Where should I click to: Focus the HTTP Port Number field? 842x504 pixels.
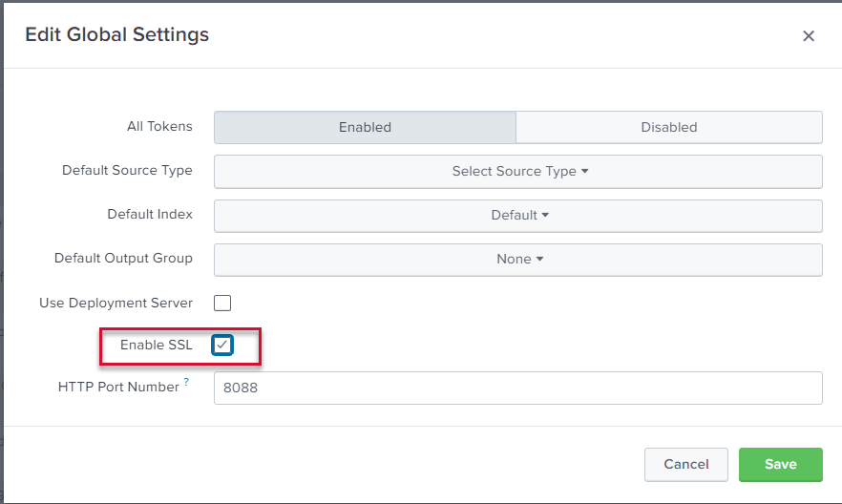(517, 388)
